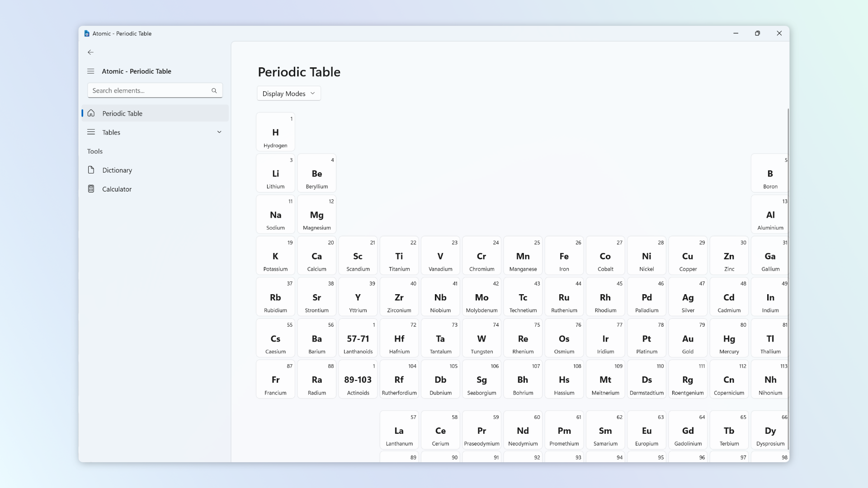The image size is (868, 488).
Task: Open the hamburger menu icon
Action: [x=90, y=71]
